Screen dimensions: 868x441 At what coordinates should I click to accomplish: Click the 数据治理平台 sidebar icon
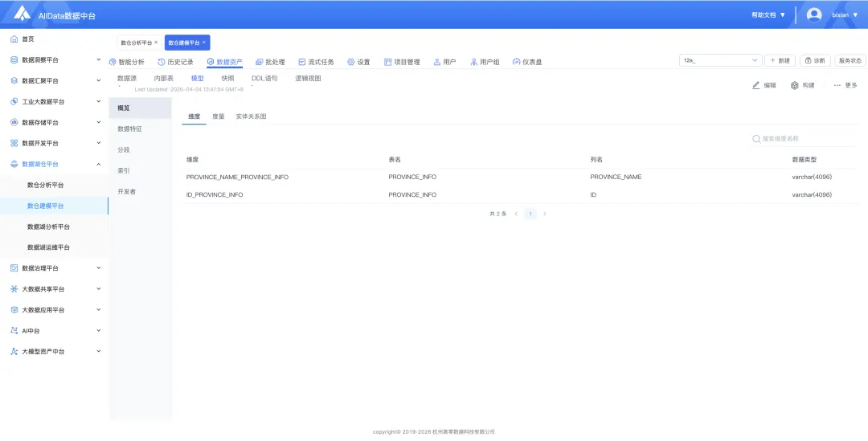14,268
